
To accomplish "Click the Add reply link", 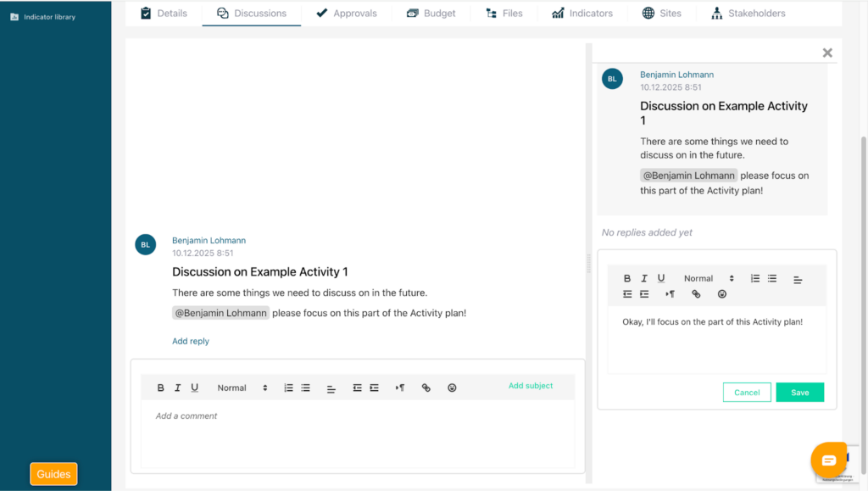I will [x=191, y=341].
